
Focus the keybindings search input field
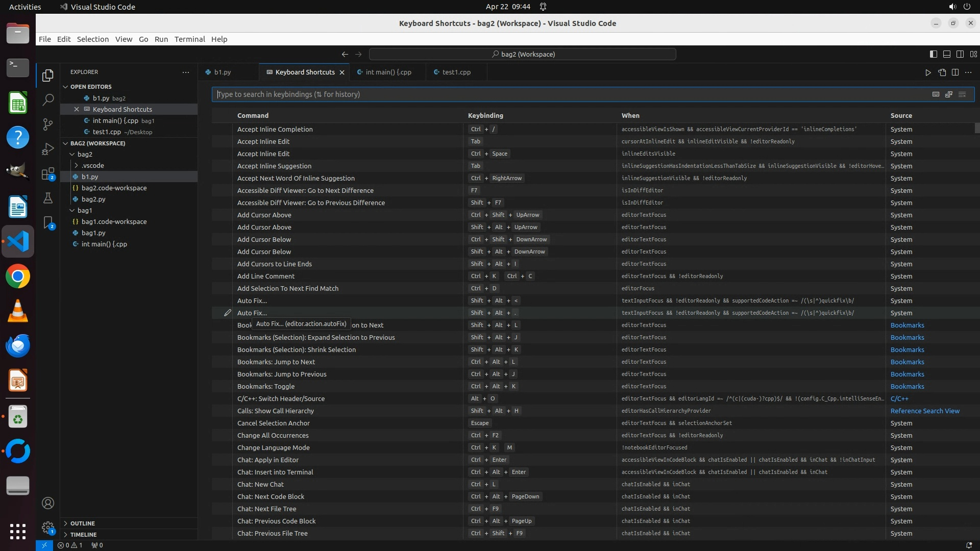[x=561, y=94]
